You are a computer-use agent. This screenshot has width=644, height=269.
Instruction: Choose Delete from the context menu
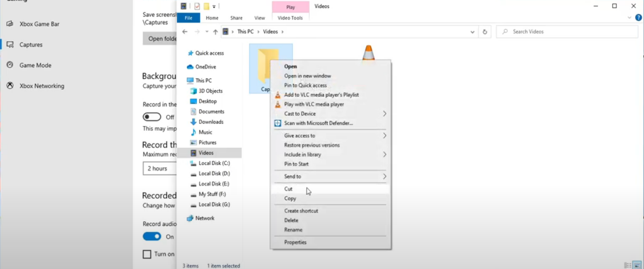pos(331,220)
